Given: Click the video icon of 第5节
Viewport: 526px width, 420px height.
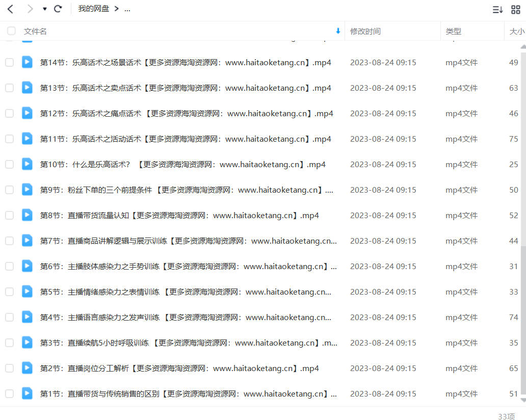Looking at the screenshot, I should [27, 292].
